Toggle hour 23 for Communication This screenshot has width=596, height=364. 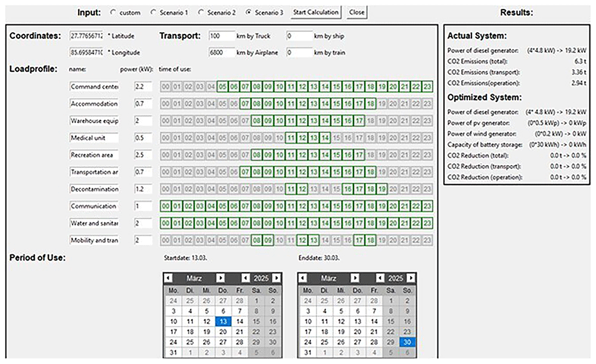[427, 206]
